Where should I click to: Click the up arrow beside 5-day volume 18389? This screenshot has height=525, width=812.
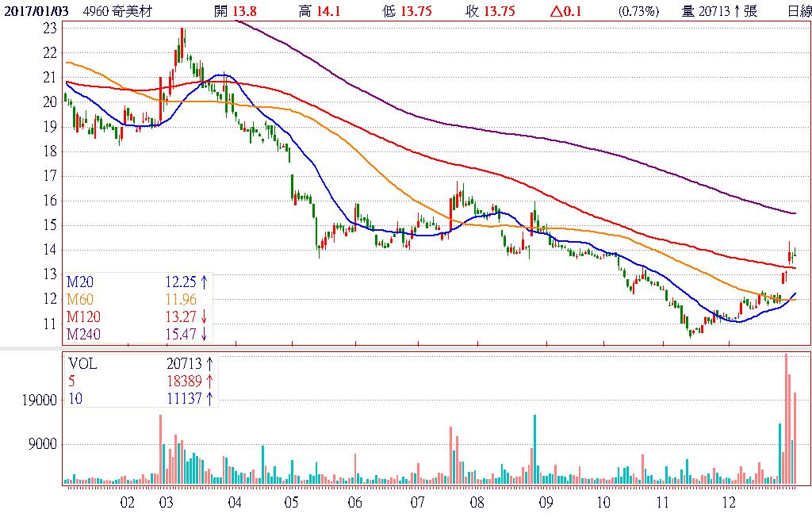coord(209,381)
